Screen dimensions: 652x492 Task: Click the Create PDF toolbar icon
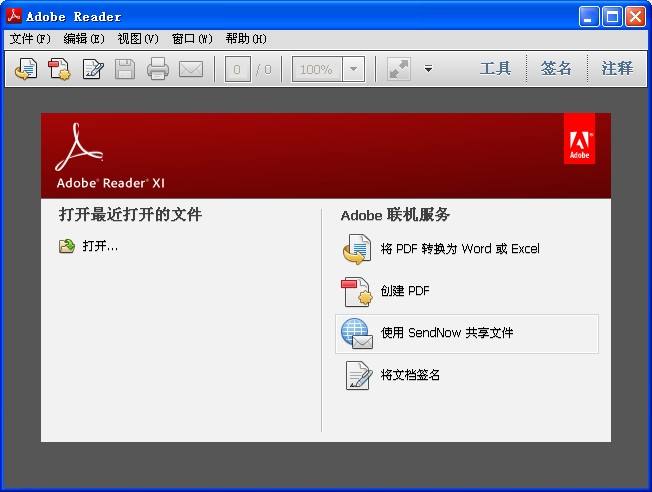pyautogui.click(x=59, y=69)
